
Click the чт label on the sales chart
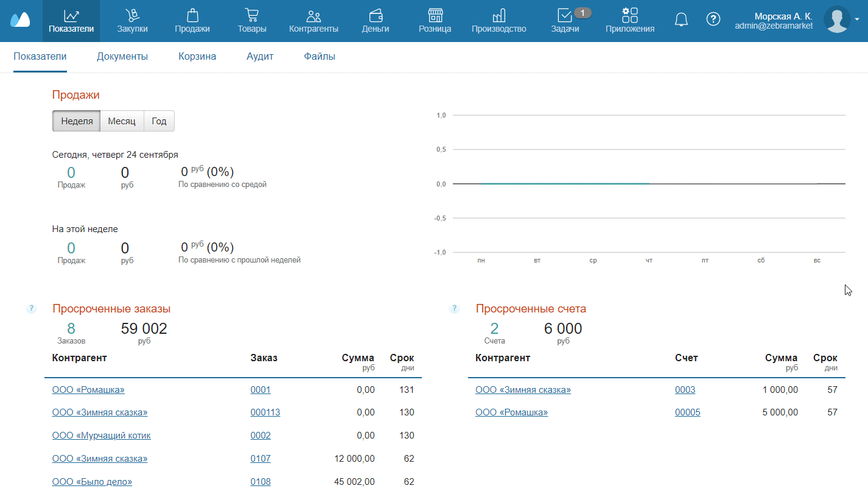(649, 260)
